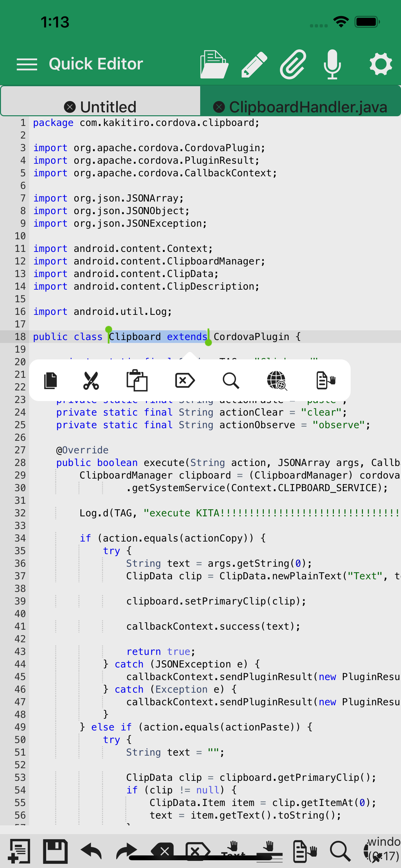Open the hamburger navigation menu
This screenshot has height=868, width=401.
coord(27,64)
